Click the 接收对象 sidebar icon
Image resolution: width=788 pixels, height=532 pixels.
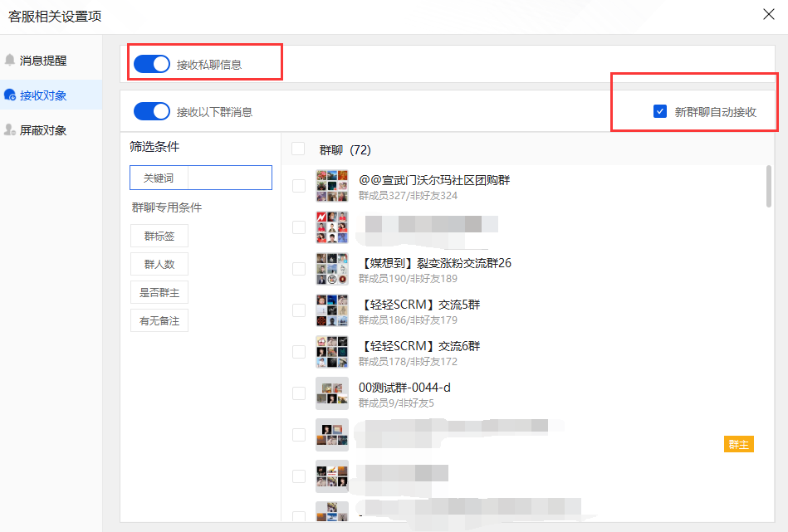tap(10, 95)
